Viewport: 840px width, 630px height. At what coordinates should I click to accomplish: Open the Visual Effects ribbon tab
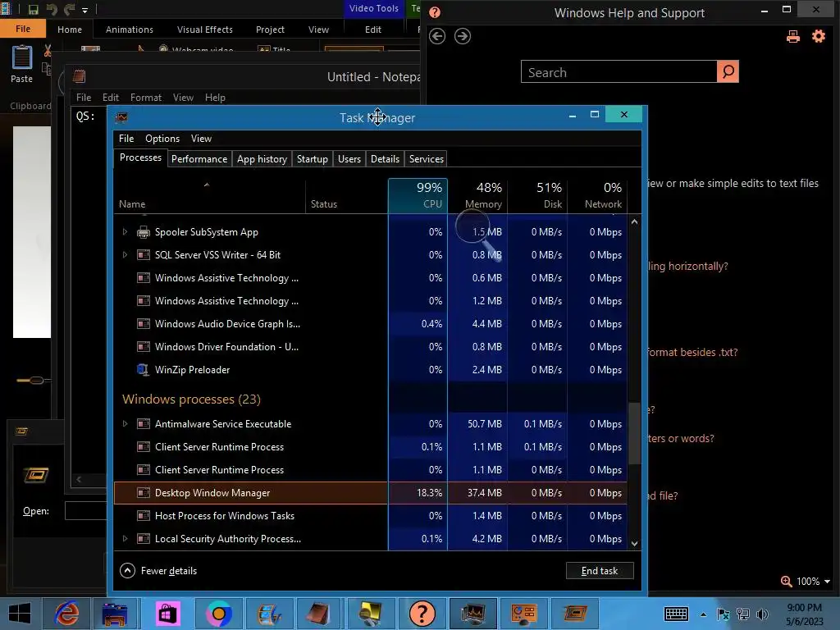click(x=204, y=30)
